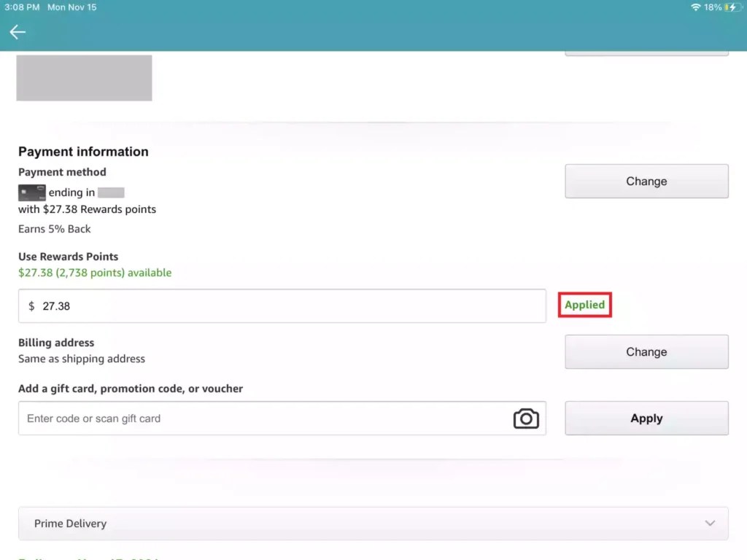The height and width of the screenshot is (560, 747).
Task: Change the billing address
Action: pos(646,351)
